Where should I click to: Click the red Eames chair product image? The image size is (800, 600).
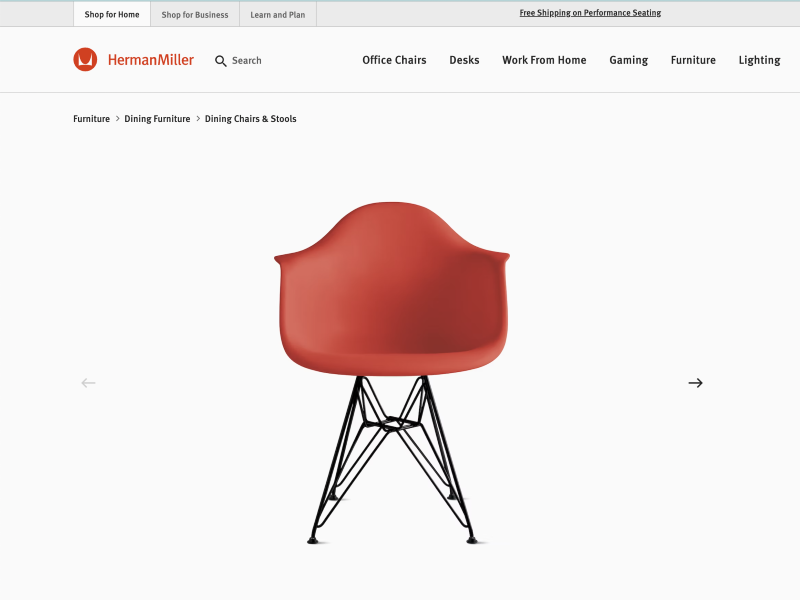coord(392,373)
